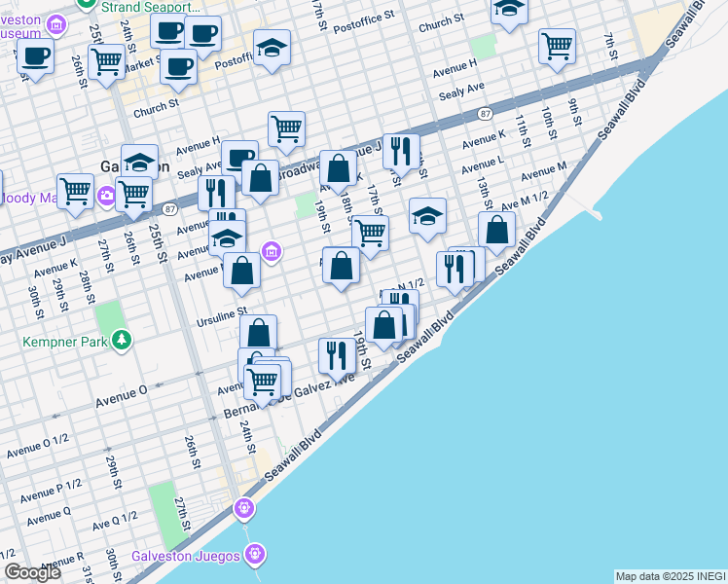The width and height of the screenshot is (728, 584).
Task: Click the Strand Seaport label
Action: (x=151, y=7)
